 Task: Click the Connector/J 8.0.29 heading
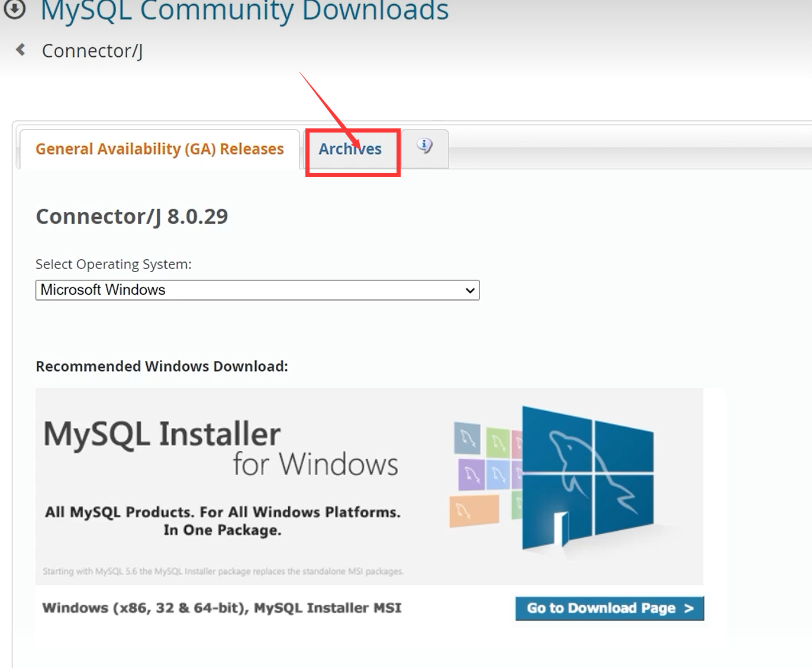coord(132,217)
